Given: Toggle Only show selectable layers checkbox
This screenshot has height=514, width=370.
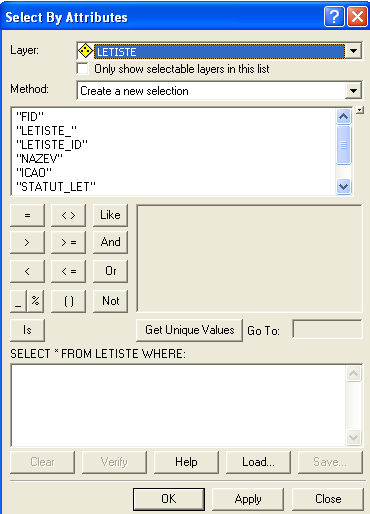Looking at the screenshot, I should point(82,69).
